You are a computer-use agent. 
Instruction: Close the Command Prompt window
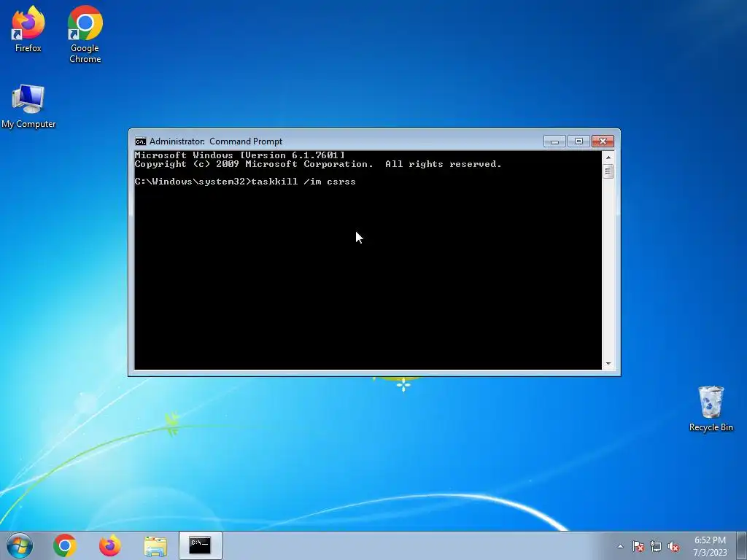coord(603,141)
